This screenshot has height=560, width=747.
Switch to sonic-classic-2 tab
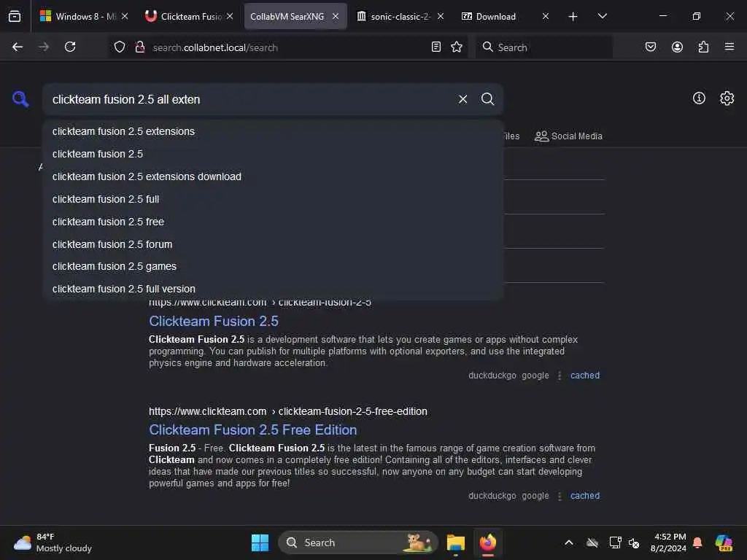pyautogui.click(x=400, y=16)
